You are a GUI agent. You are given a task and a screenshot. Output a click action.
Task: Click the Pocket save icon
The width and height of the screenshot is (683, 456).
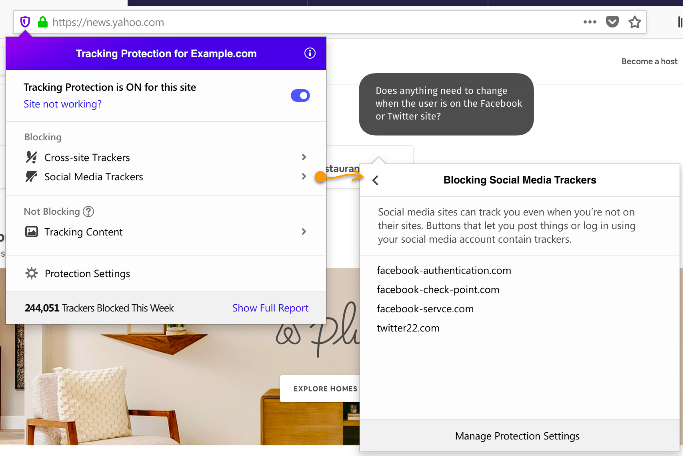[613, 22]
